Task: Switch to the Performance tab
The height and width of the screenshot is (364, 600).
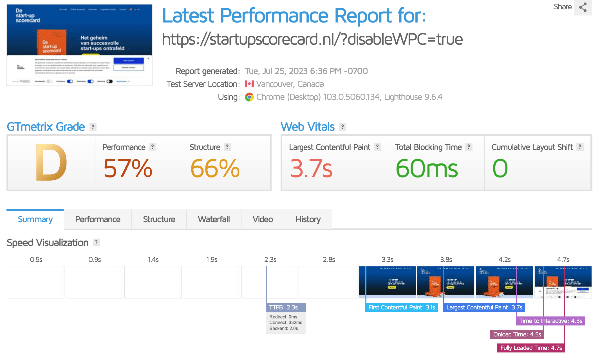Action: tap(97, 219)
